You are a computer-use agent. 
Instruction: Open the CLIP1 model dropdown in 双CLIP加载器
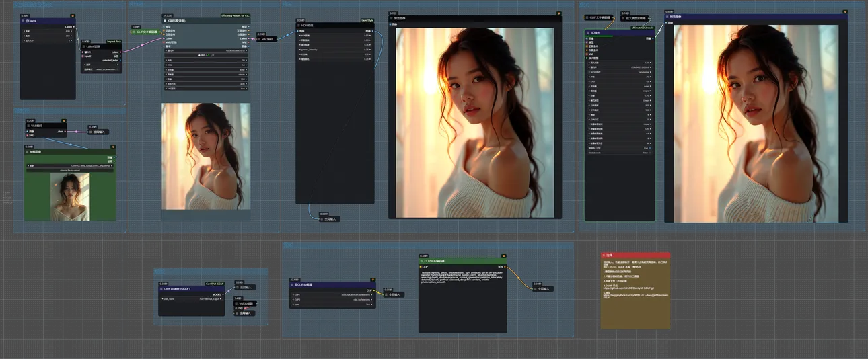[x=332, y=294]
